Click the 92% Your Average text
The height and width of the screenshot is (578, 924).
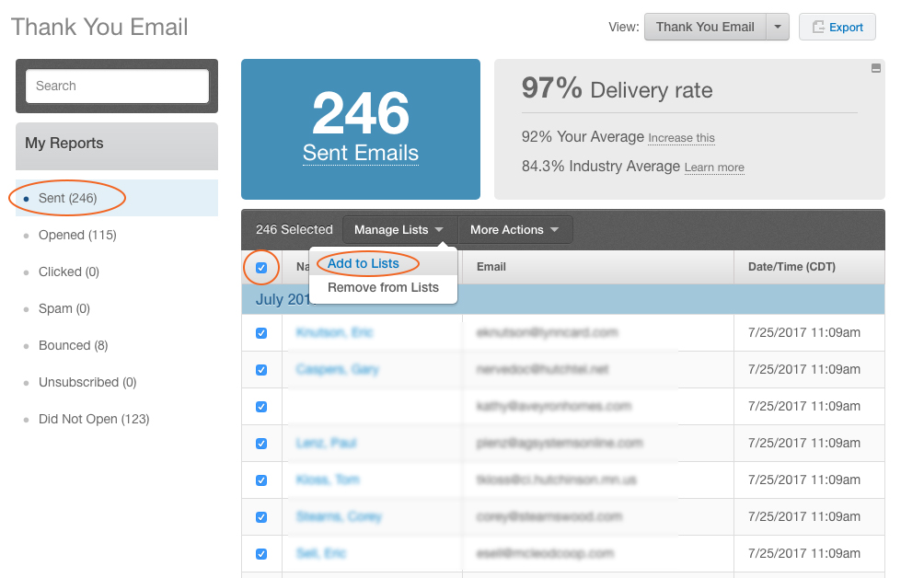tap(583, 137)
